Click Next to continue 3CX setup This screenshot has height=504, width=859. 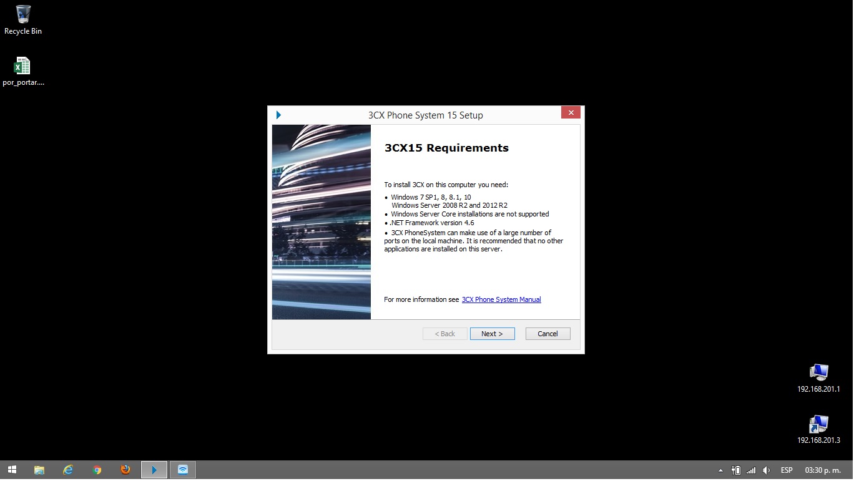pyautogui.click(x=492, y=334)
